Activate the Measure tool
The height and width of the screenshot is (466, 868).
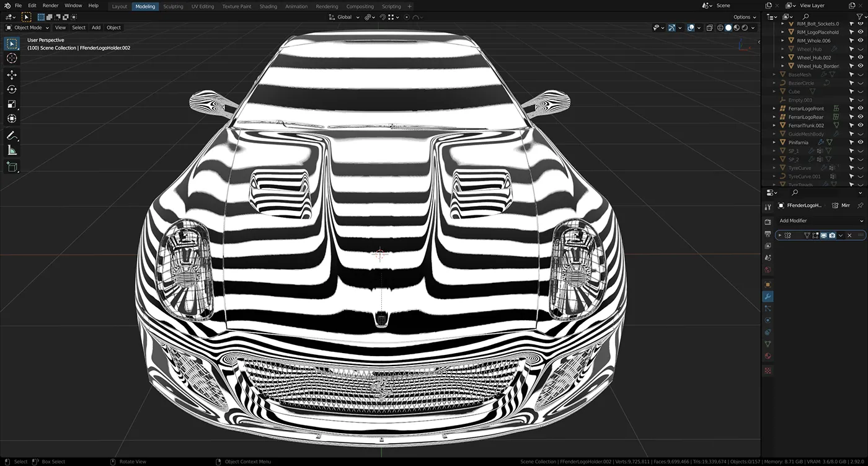(x=12, y=150)
